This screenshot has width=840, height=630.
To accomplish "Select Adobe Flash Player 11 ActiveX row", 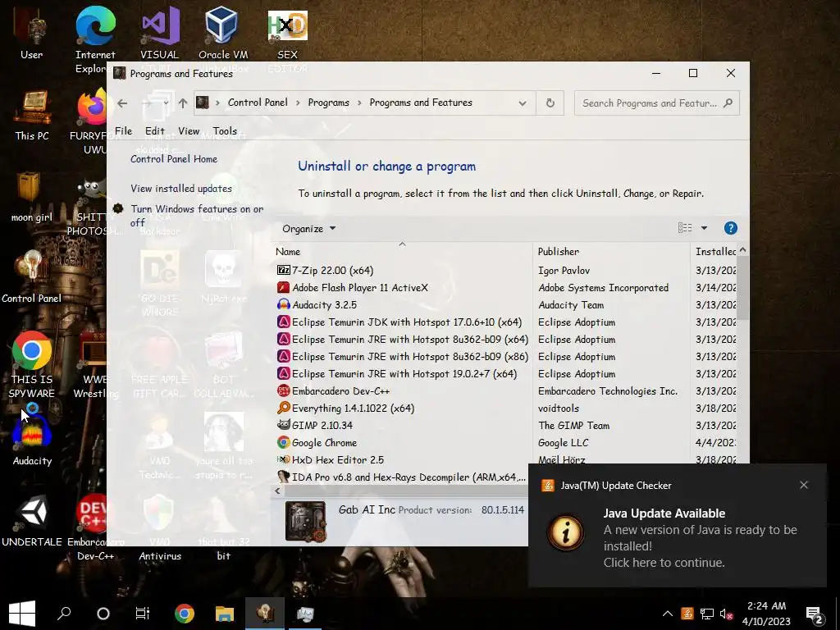I will [x=505, y=288].
